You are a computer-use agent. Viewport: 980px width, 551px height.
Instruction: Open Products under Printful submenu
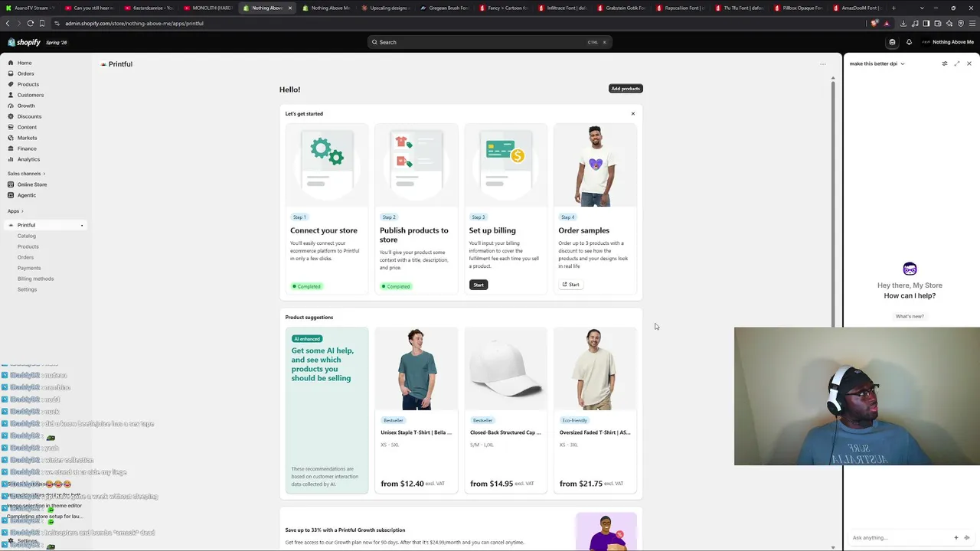point(28,246)
